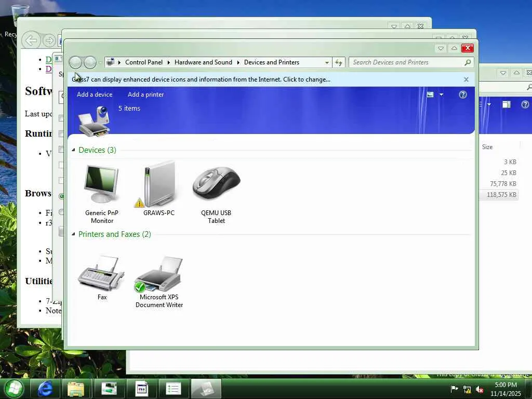Screen dimensions: 532x399
Task: Expand the arrow before Devices and Printers breadcrumb
Action: (x=238, y=62)
